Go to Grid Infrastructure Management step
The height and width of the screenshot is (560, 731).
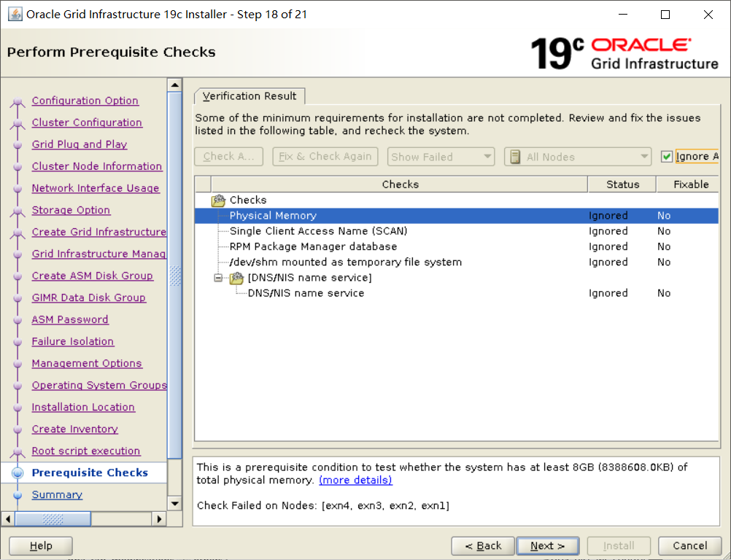98,254
